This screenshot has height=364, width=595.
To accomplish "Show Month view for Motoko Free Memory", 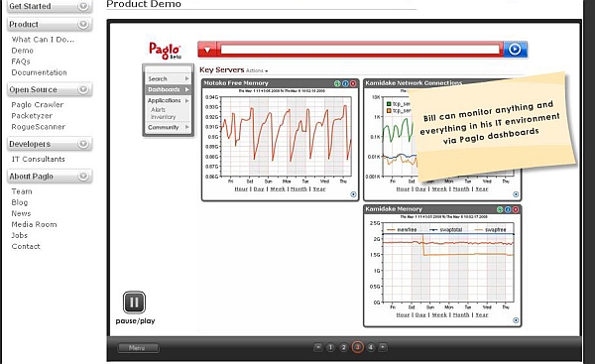I will click(298, 189).
